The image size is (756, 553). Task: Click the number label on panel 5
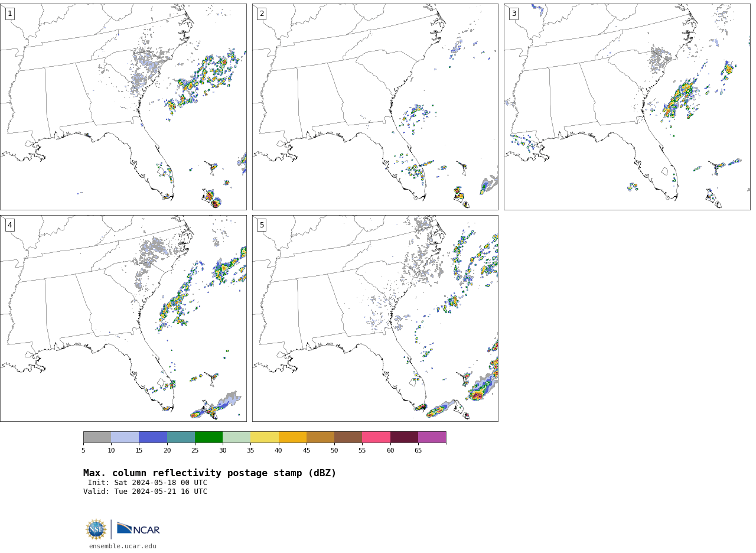pos(262,225)
